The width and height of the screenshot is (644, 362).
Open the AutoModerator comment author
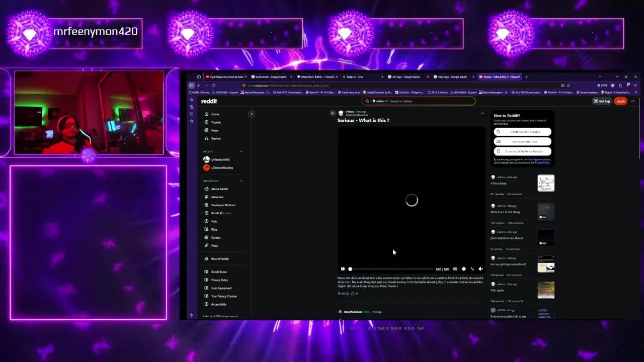coord(353,312)
